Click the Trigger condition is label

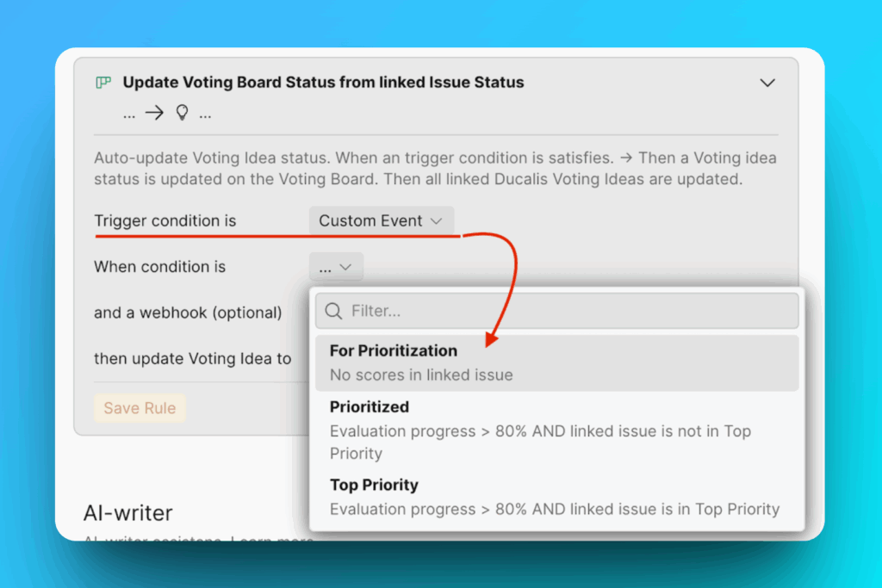tap(164, 220)
